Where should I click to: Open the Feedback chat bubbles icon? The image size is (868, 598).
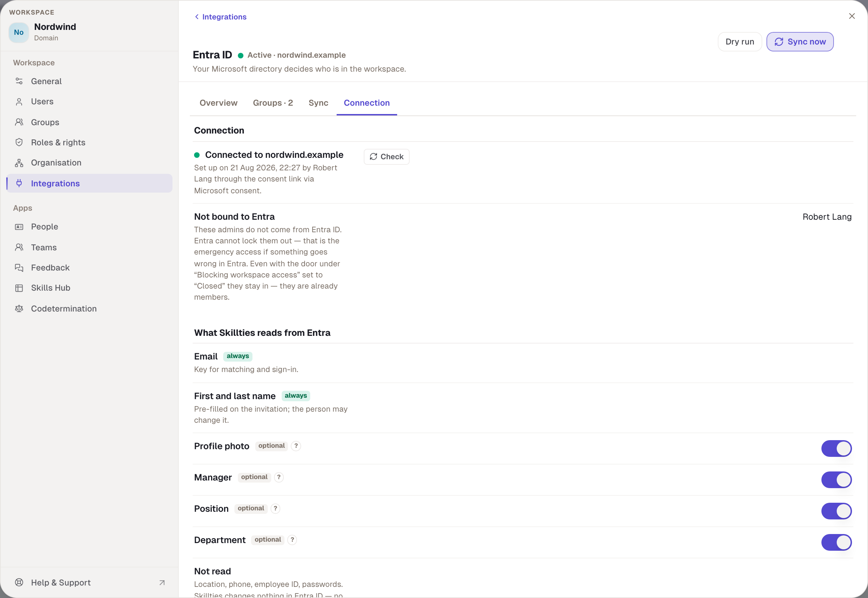click(x=19, y=267)
